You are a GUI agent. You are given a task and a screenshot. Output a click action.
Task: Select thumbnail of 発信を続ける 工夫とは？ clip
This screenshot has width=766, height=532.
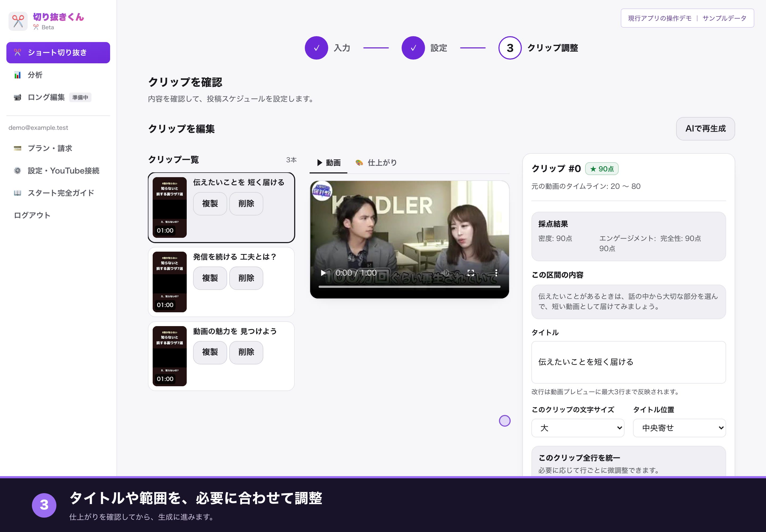pos(169,282)
